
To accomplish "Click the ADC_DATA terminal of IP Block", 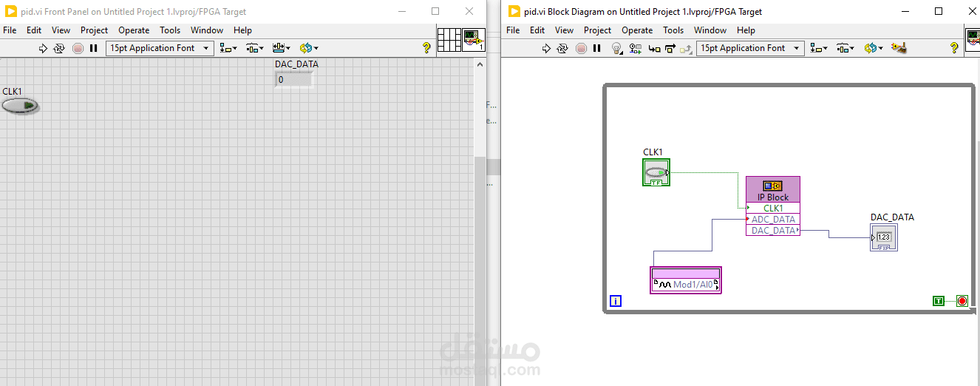I will (773, 220).
